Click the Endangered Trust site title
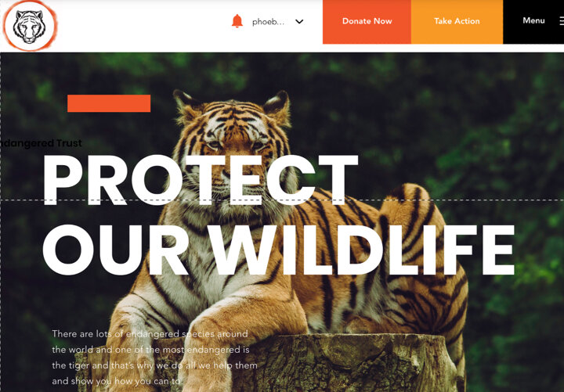This screenshot has height=392, width=564. [x=41, y=143]
